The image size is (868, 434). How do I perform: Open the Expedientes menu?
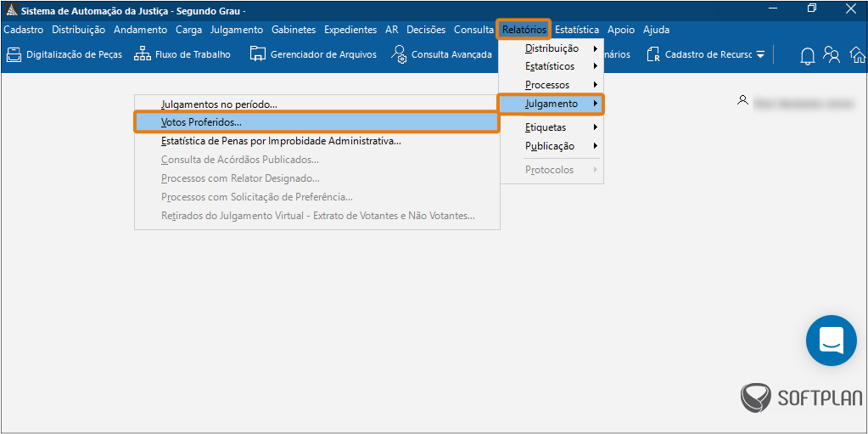click(x=350, y=30)
